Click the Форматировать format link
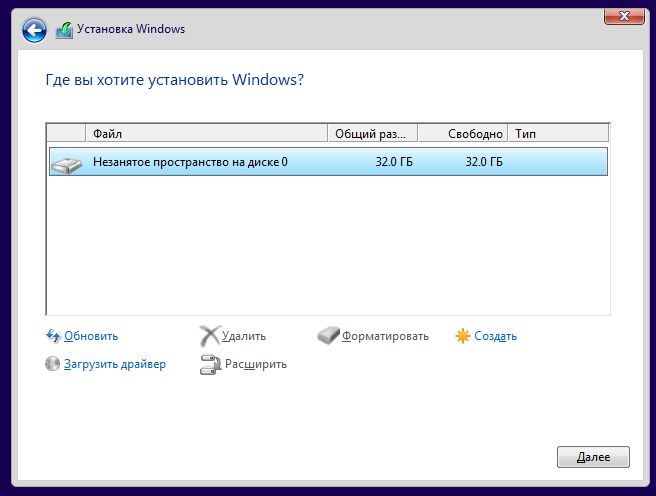Image resolution: width=656 pixels, height=496 pixels. click(385, 336)
